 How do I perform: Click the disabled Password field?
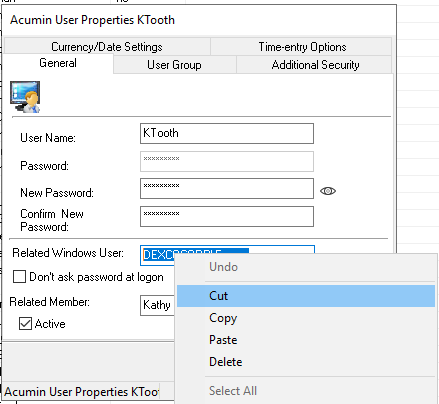(227, 161)
